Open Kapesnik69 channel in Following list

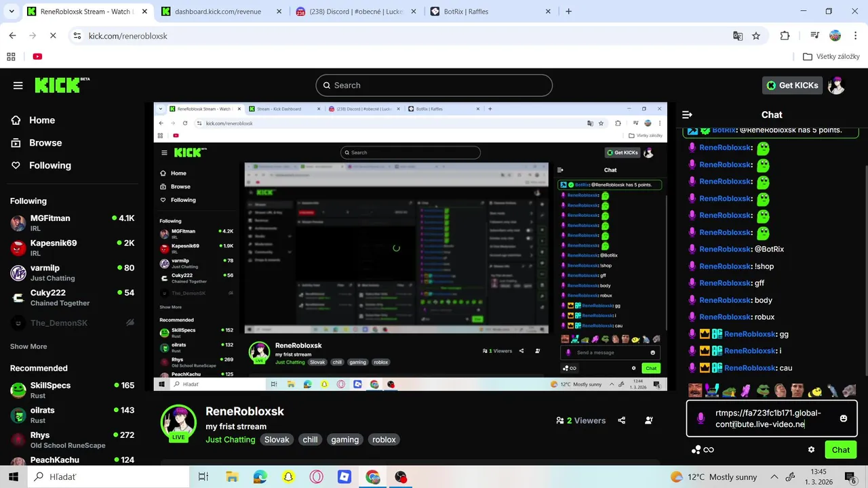(73, 247)
